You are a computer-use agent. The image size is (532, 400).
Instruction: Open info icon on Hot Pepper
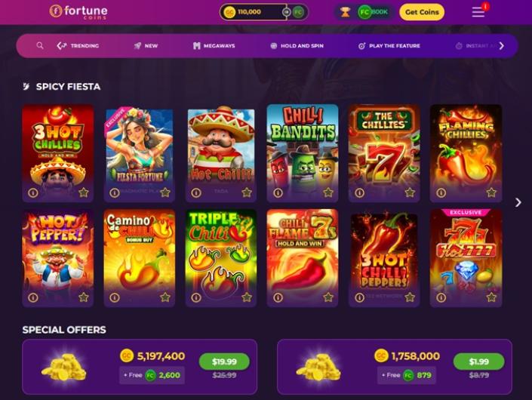point(33,297)
